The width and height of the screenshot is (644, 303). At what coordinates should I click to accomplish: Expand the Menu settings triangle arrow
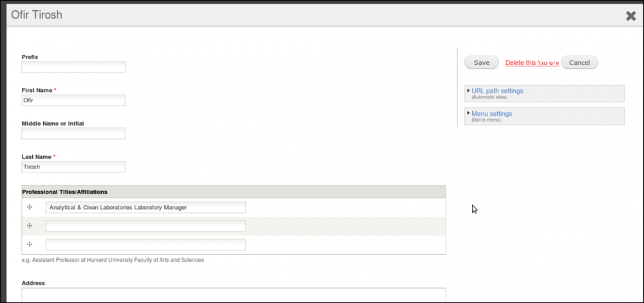point(468,113)
